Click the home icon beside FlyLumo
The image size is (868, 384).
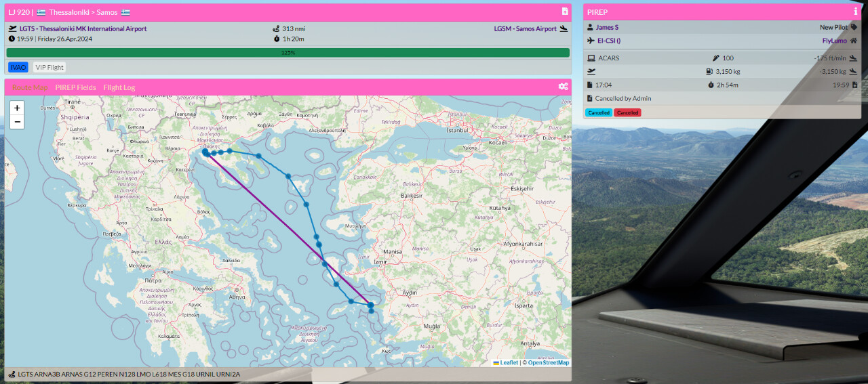(854, 41)
